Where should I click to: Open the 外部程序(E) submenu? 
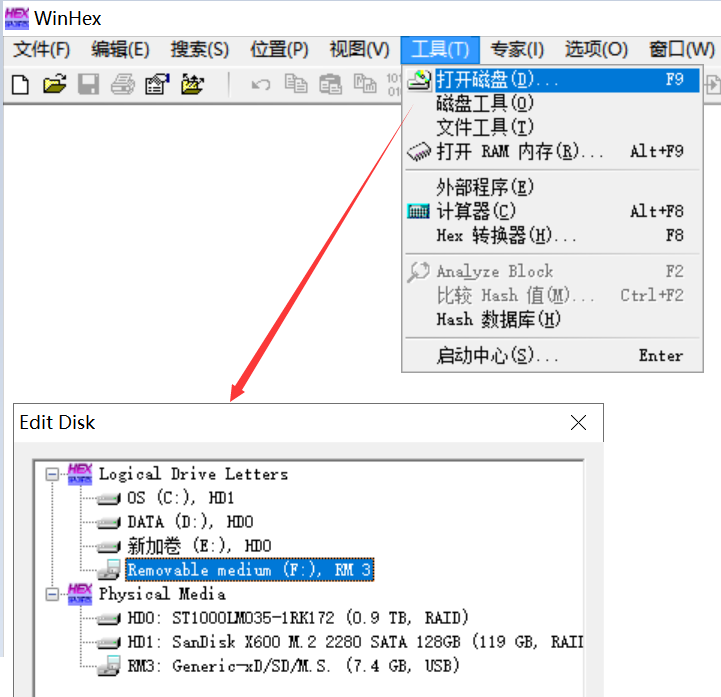(552, 187)
